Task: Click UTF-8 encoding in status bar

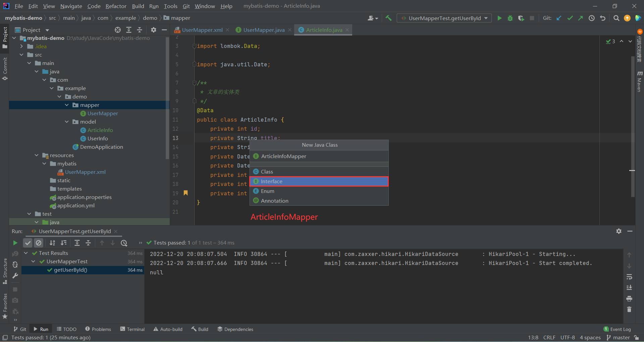Action: [x=568, y=338]
